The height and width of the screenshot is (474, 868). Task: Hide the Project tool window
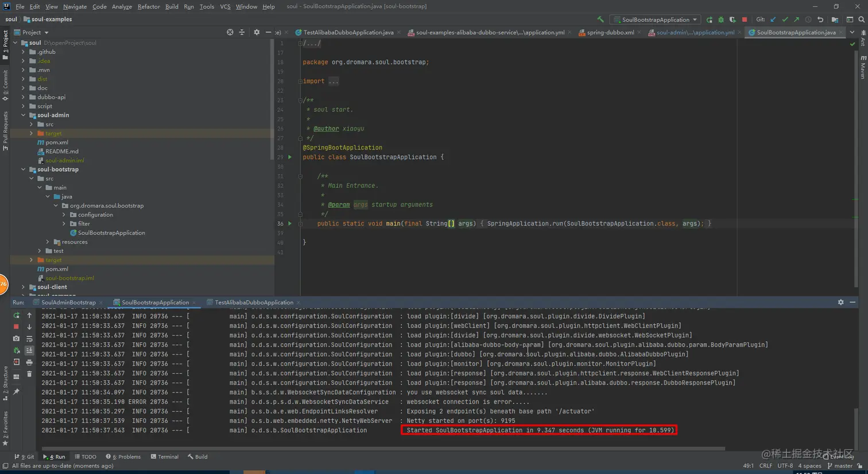268,32
